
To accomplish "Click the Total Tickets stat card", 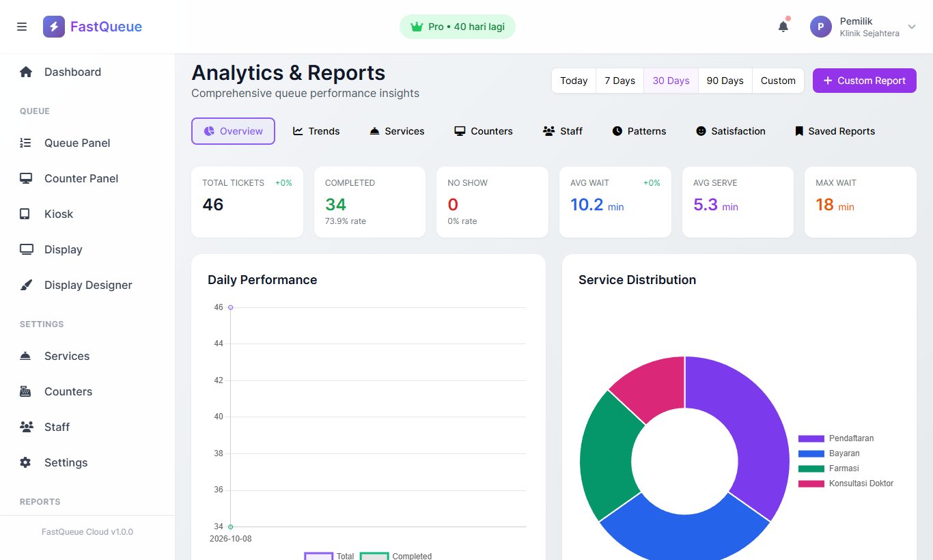I will click(x=247, y=202).
